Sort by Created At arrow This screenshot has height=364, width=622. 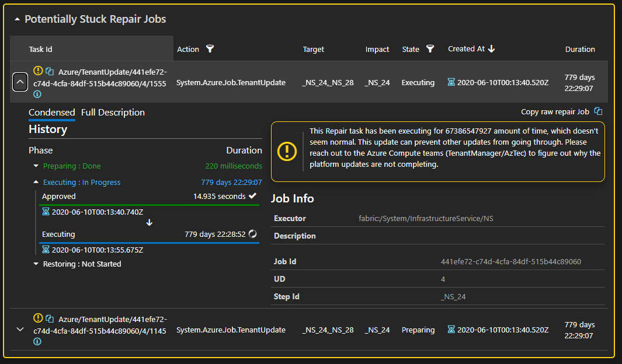pyautogui.click(x=492, y=49)
